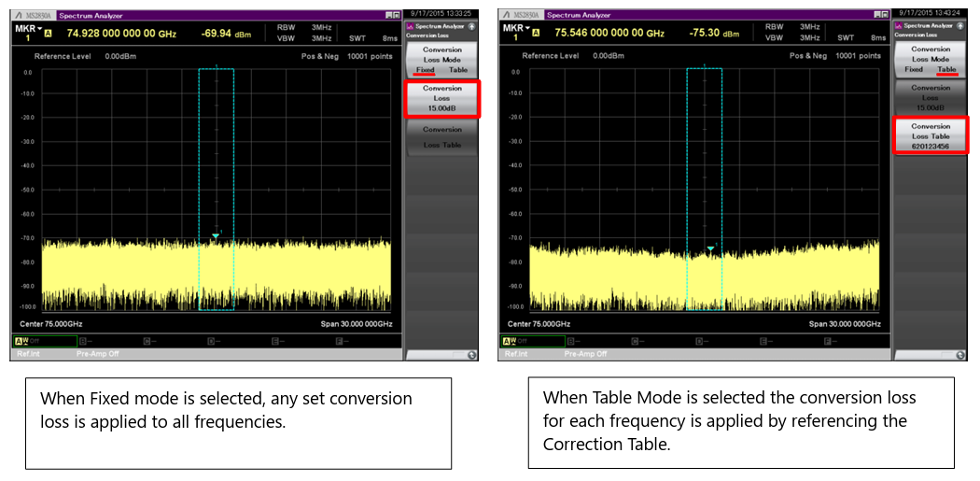
Task: Click the 15.00dB Conversion Loss button in left analyzer
Action: (x=441, y=98)
